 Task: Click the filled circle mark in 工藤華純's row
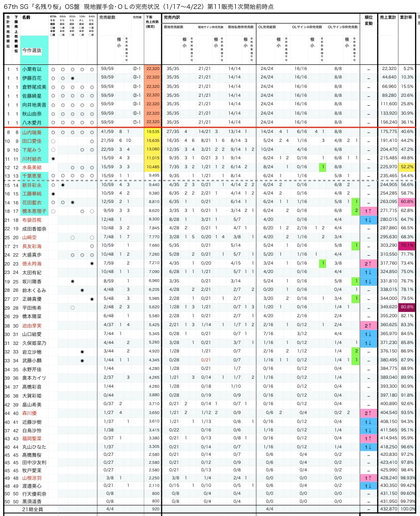point(53,194)
